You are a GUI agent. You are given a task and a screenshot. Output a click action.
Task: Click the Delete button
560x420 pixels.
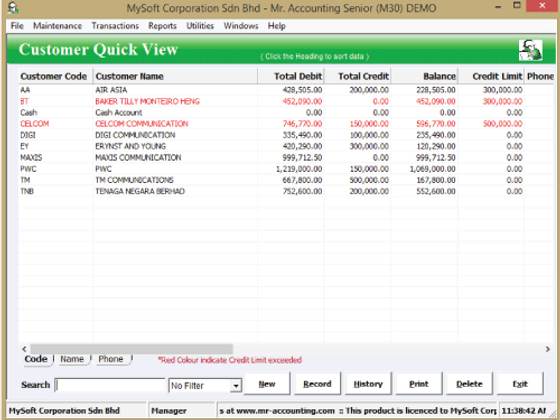pyautogui.click(x=470, y=384)
